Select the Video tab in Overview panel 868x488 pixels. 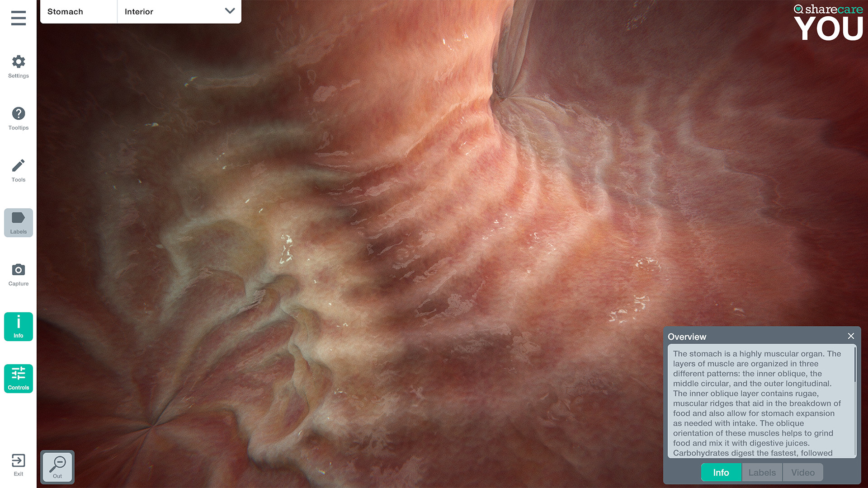coord(802,472)
